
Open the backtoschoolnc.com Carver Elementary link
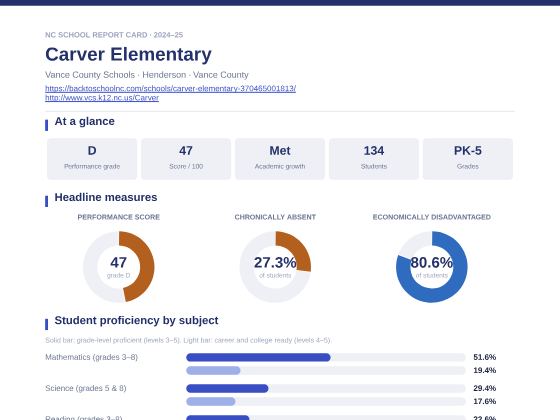click(x=170, y=88)
